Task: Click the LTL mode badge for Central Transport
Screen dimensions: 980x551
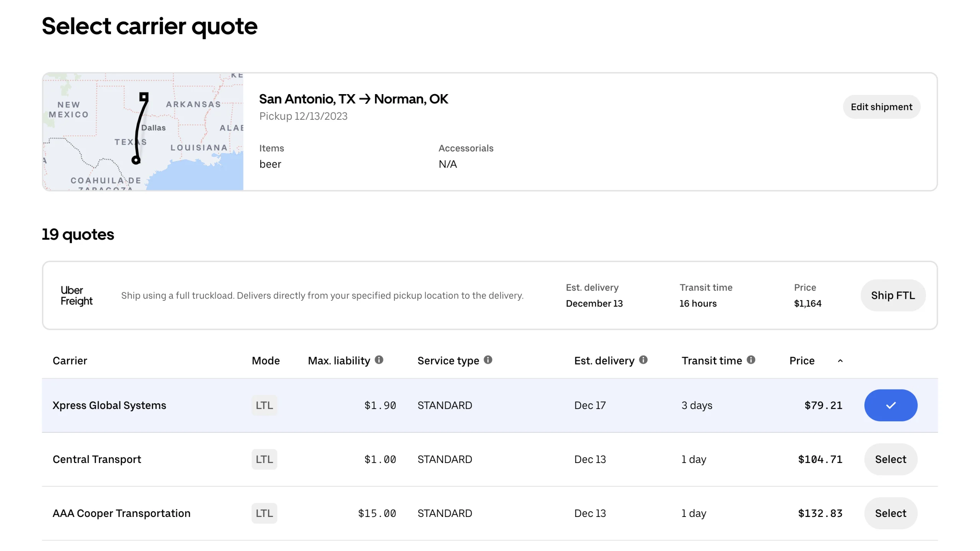Action: (264, 459)
